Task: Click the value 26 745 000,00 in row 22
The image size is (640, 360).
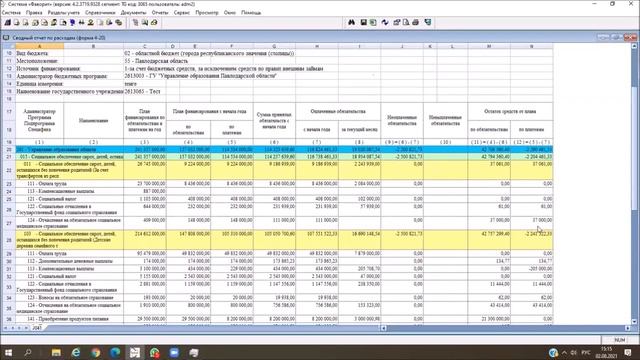Action: click(151, 164)
